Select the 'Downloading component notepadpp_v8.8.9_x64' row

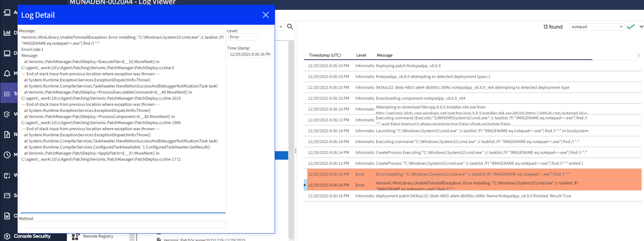point(473,98)
